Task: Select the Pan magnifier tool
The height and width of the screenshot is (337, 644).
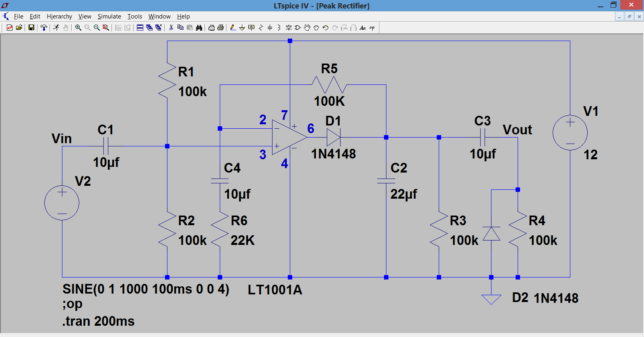Action: point(87,27)
